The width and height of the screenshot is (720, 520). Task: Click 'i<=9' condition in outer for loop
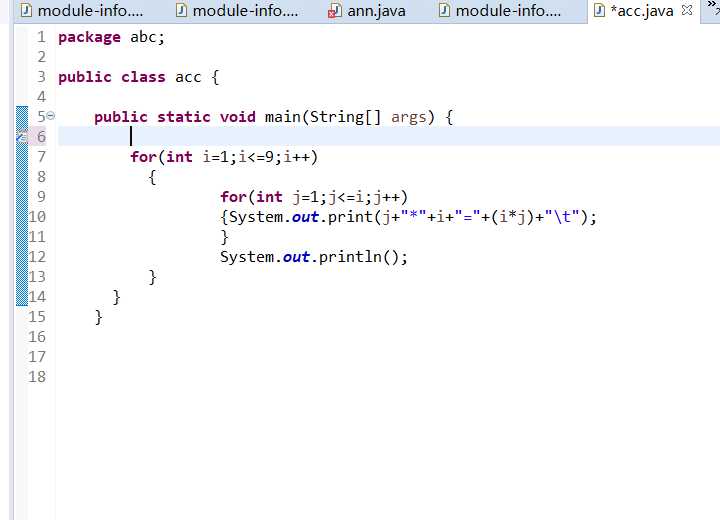257,157
